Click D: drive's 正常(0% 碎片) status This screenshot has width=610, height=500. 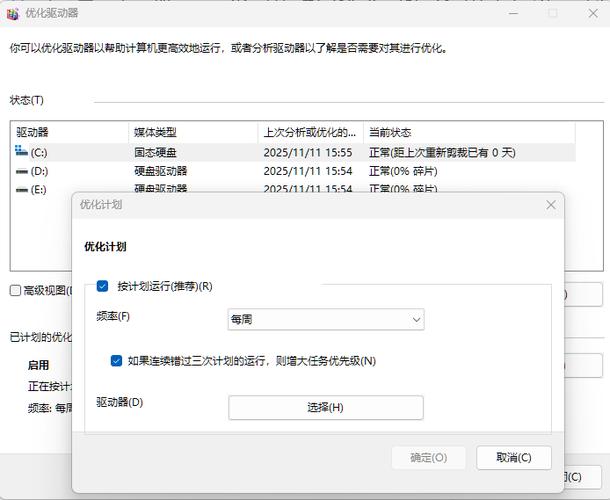(403, 171)
